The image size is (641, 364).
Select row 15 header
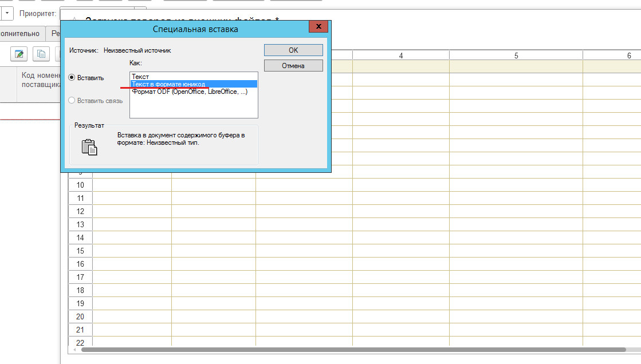tap(80, 251)
